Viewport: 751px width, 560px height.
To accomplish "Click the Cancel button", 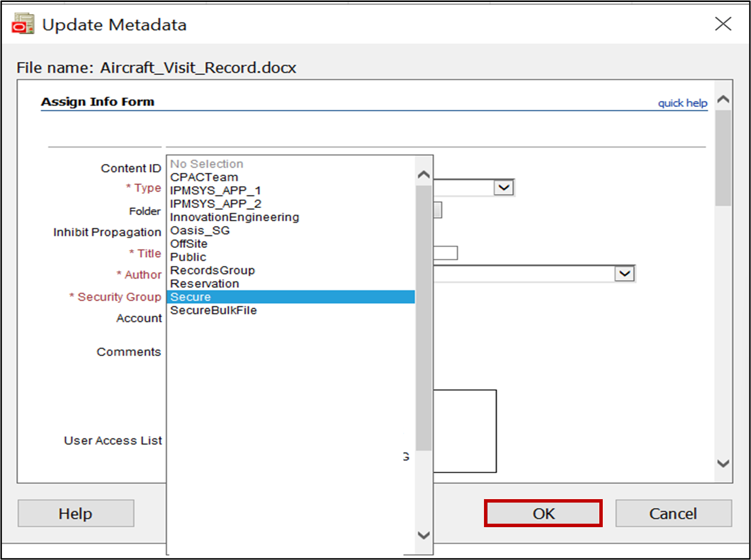I will (673, 513).
